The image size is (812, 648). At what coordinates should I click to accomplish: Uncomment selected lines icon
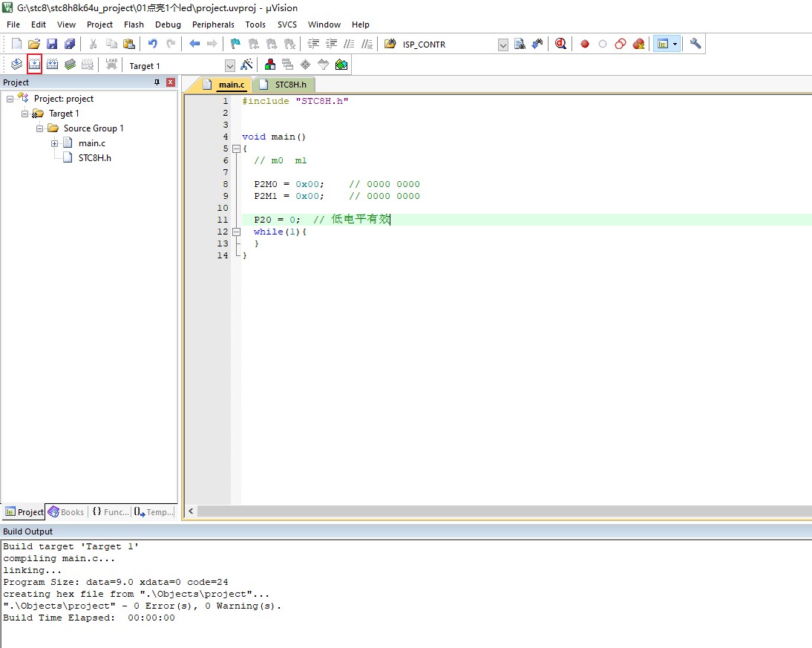pyautogui.click(x=367, y=44)
